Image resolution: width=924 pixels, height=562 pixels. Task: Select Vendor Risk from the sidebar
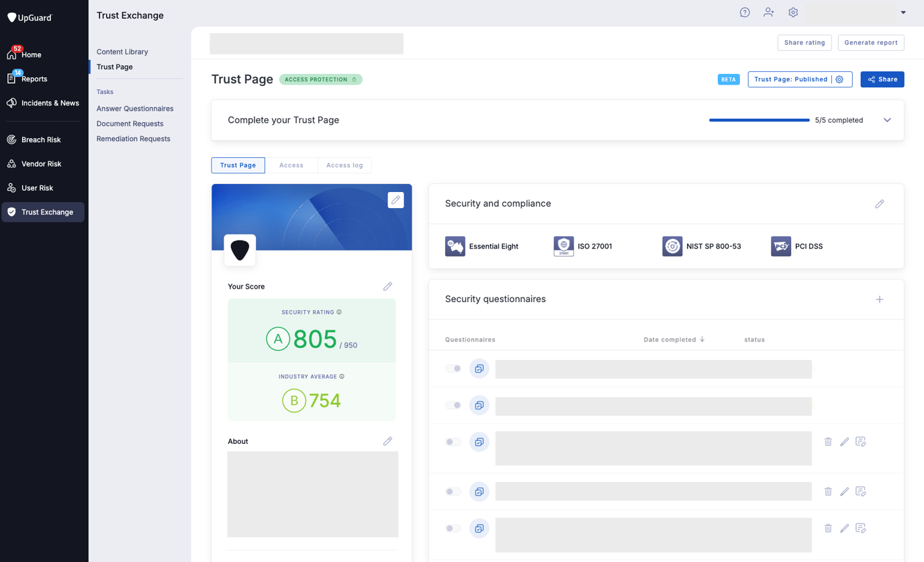tap(43, 163)
